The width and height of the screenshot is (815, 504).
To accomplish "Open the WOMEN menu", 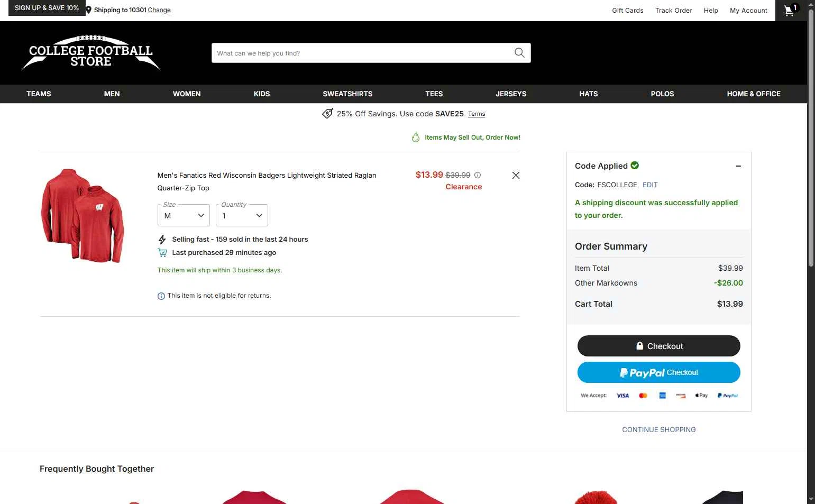I will click(187, 94).
